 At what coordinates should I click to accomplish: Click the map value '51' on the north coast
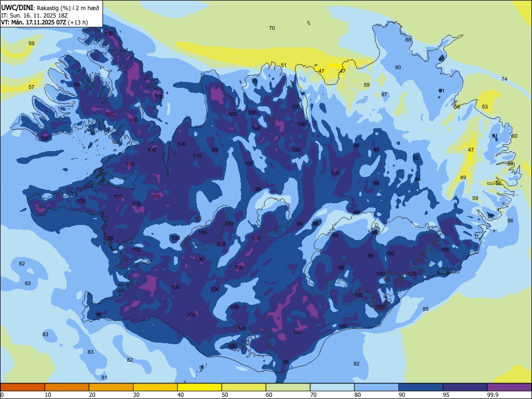pyautogui.click(x=284, y=65)
